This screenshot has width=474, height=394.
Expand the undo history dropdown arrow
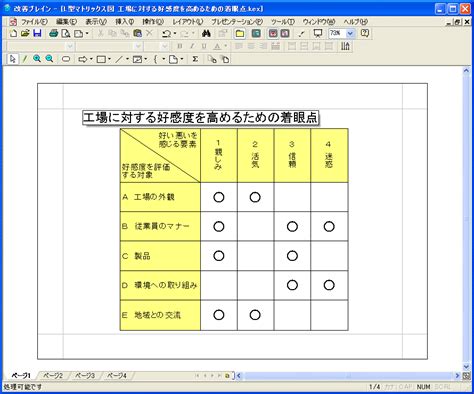(175, 33)
